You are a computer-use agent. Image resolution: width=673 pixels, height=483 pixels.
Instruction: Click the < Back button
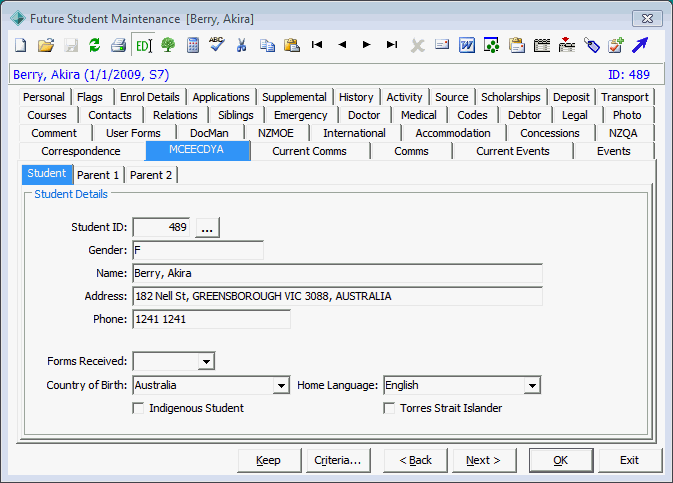[415, 460]
